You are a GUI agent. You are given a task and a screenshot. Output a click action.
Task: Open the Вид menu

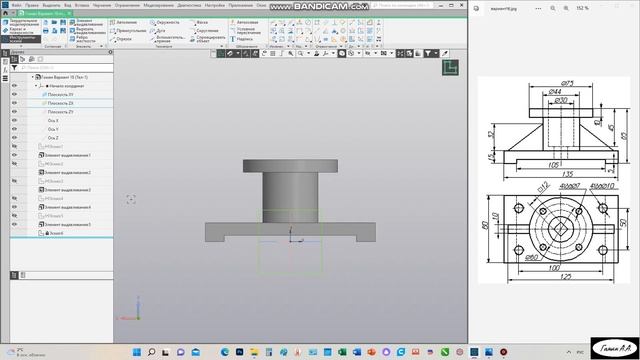click(68, 5)
